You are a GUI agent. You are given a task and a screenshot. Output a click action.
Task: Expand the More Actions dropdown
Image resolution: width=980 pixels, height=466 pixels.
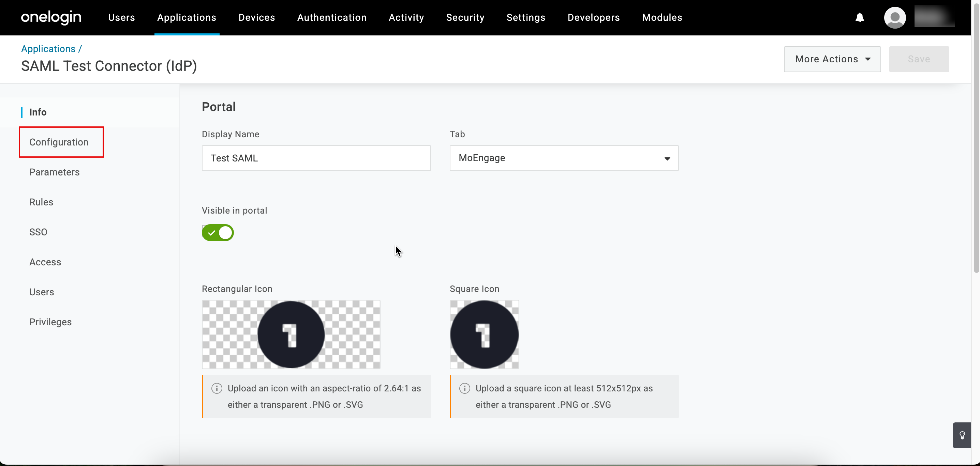(832, 59)
